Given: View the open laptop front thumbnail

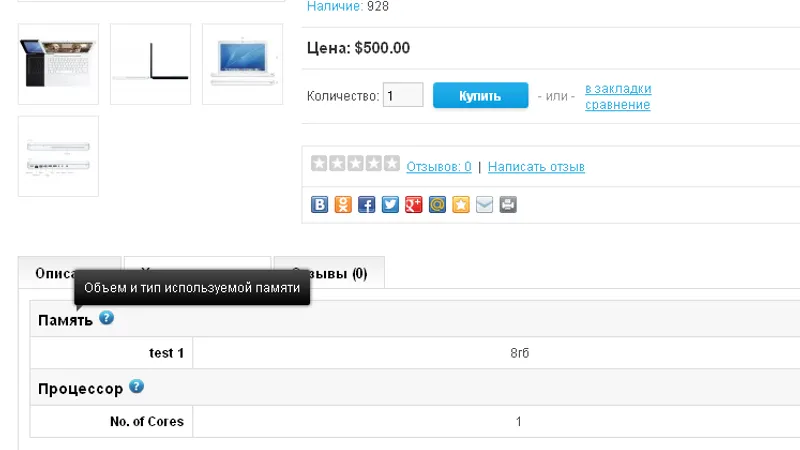Looking at the screenshot, I should tap(242, 64).
